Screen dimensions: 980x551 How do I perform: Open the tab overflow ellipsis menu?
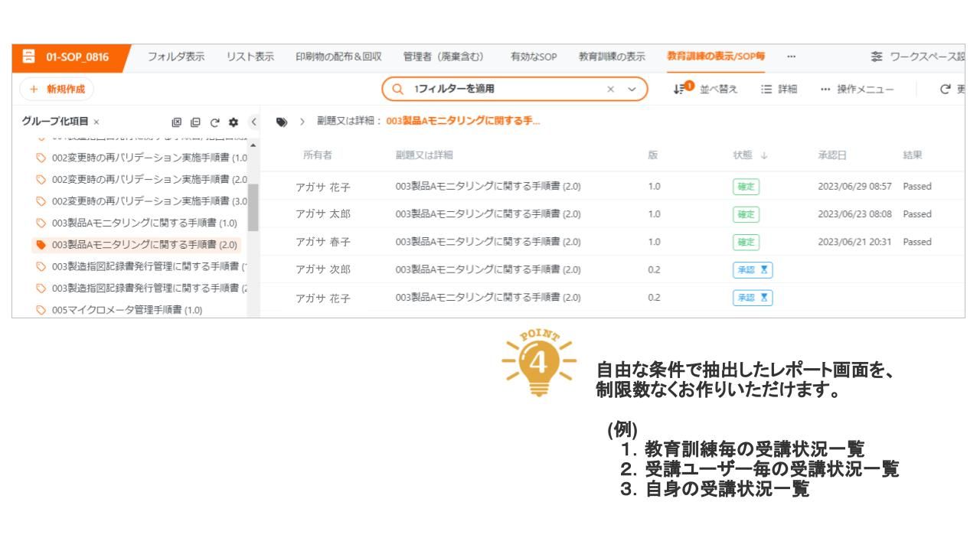pyautogui.click(x=791, y=57)
